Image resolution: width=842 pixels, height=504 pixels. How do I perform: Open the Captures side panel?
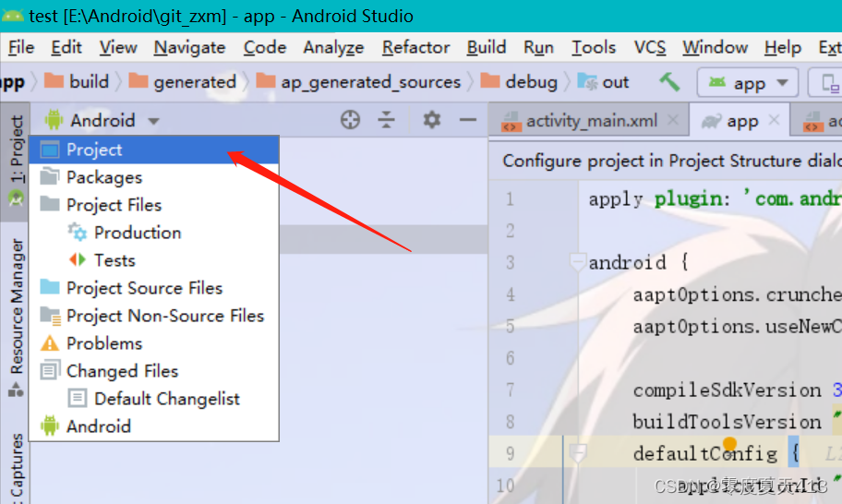(x=16, y=467)
